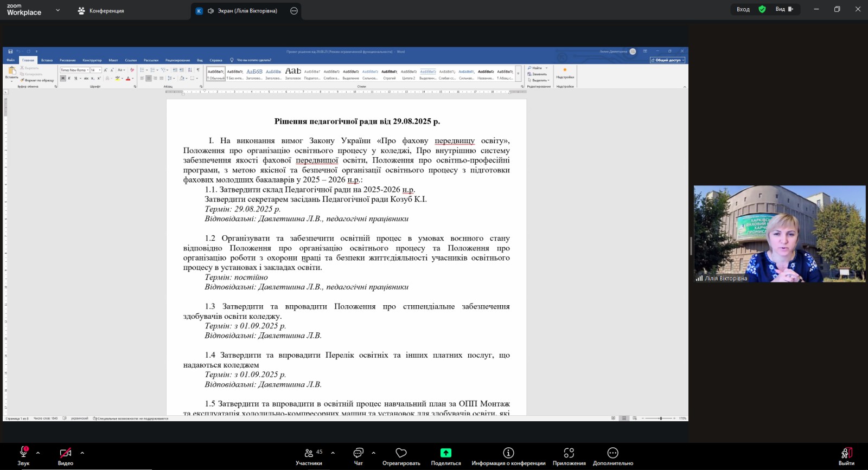The height and width of the screenshot is (470, 868).
Task: Click the Вход sign-in button
Action: click(743, 9)
